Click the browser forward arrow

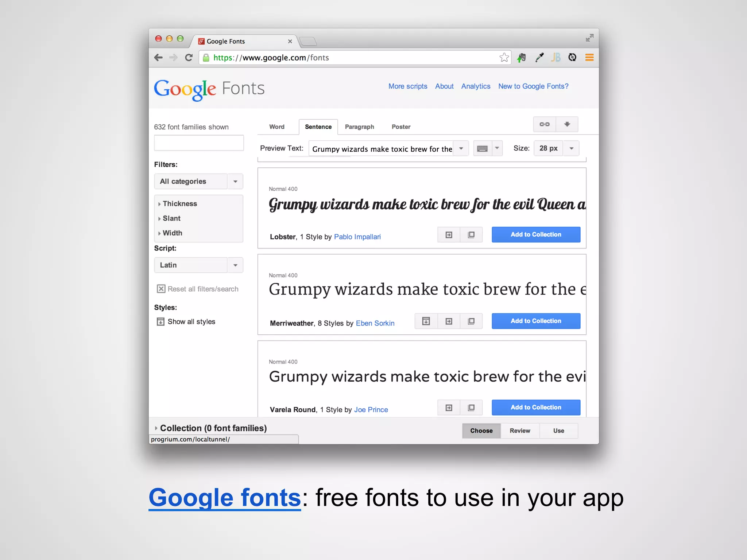pyautogui.click(x=173, y=58)
